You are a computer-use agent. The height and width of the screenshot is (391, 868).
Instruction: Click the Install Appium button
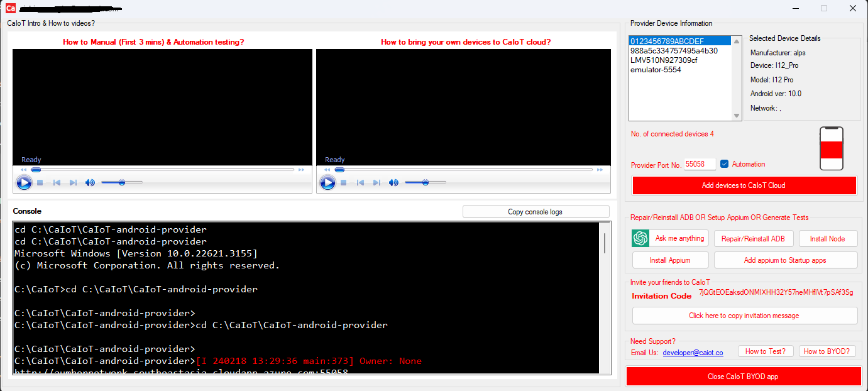pos(670,260)
